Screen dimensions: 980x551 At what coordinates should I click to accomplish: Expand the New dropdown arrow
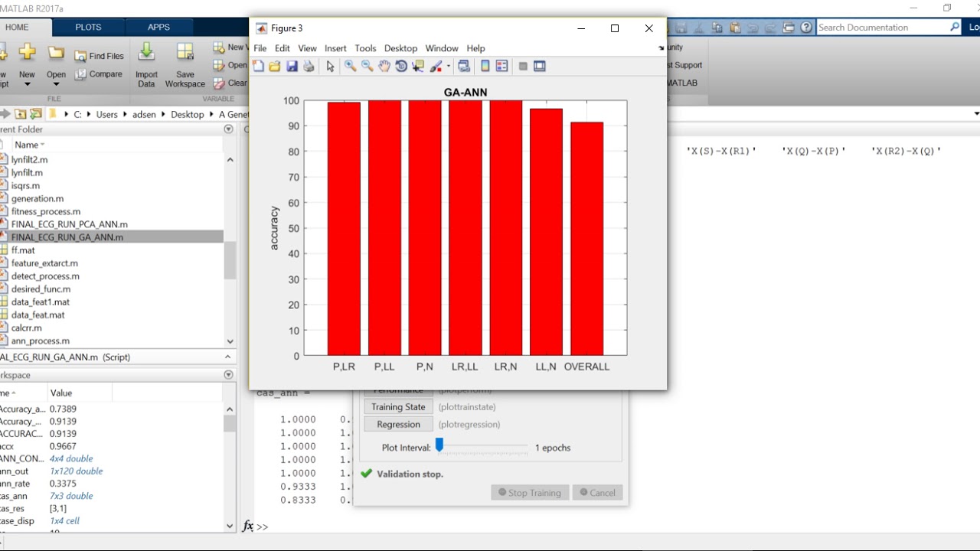(x=27, y=84)
